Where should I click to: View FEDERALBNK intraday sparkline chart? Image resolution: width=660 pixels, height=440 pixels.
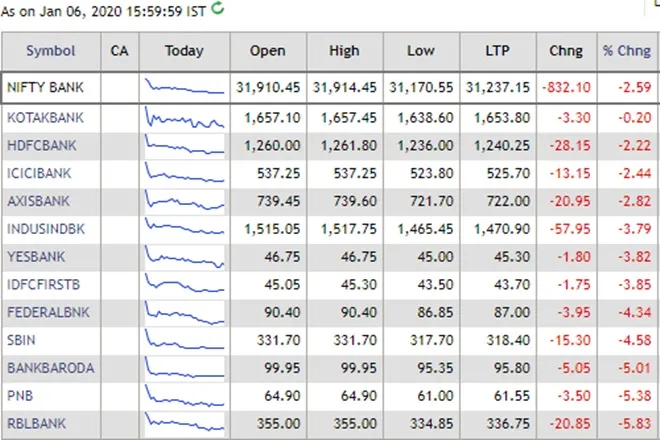pos(184,313)
